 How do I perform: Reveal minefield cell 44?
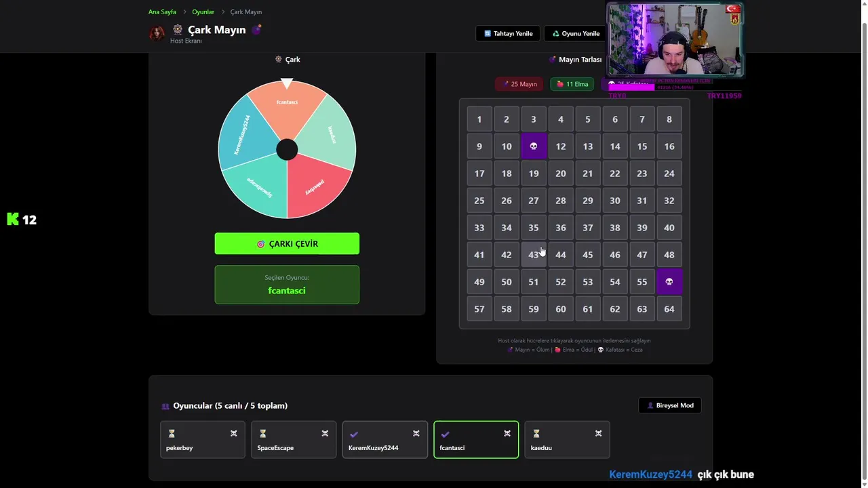[561, 255]
